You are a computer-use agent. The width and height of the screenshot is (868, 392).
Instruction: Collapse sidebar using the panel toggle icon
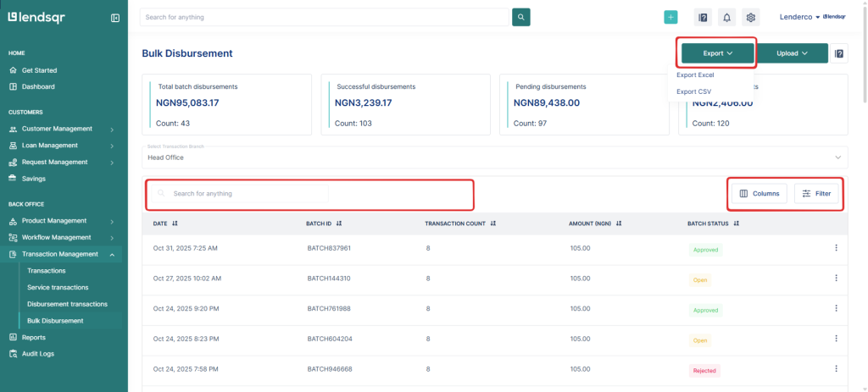pos(115,18)
